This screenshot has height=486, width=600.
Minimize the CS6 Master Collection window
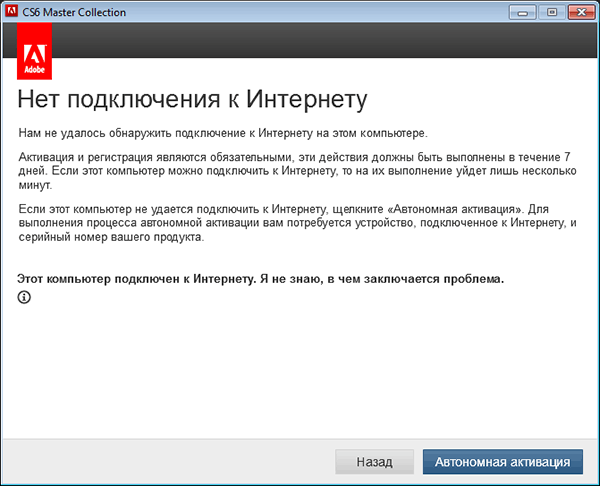click(x=522, y=13)
